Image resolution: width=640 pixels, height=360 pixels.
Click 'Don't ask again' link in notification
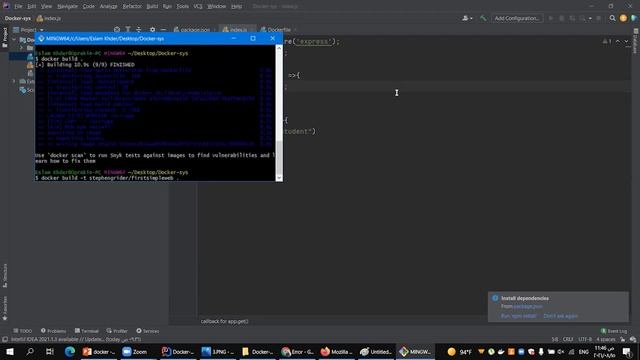click(x=560, y=316)
